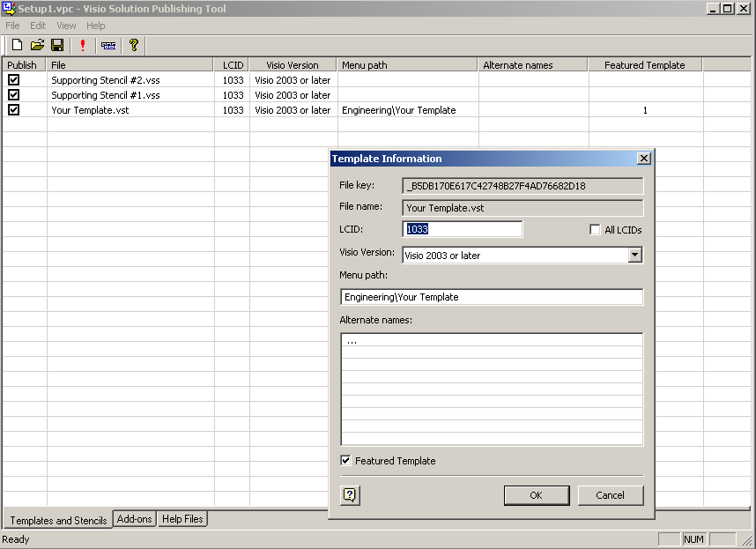
Task: Toggle the Featured Template checkbox
Action: coord(345,460)
